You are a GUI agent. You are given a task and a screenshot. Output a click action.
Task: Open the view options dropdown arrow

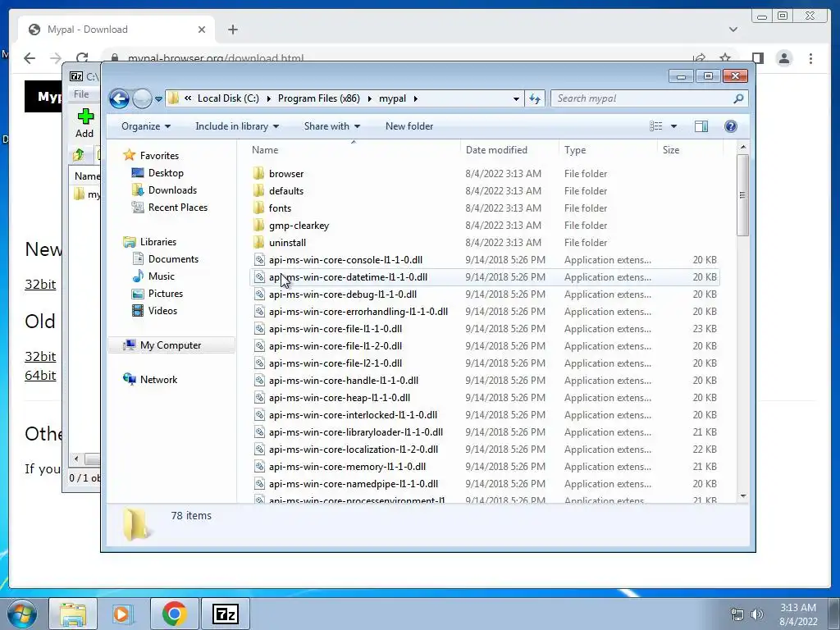point(674,126)
